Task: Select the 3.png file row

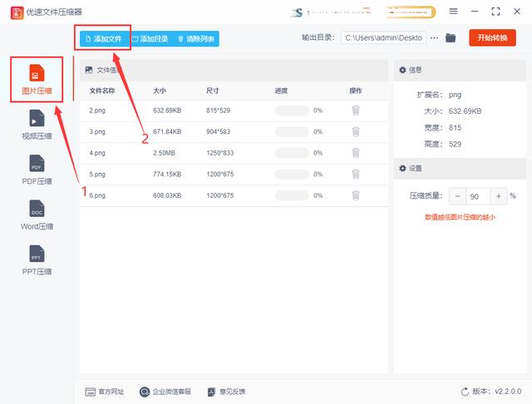Action: [234, 131]
